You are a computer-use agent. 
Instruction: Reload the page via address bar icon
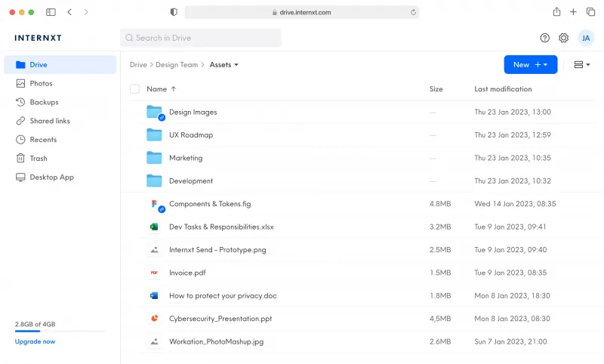(413, 12)
